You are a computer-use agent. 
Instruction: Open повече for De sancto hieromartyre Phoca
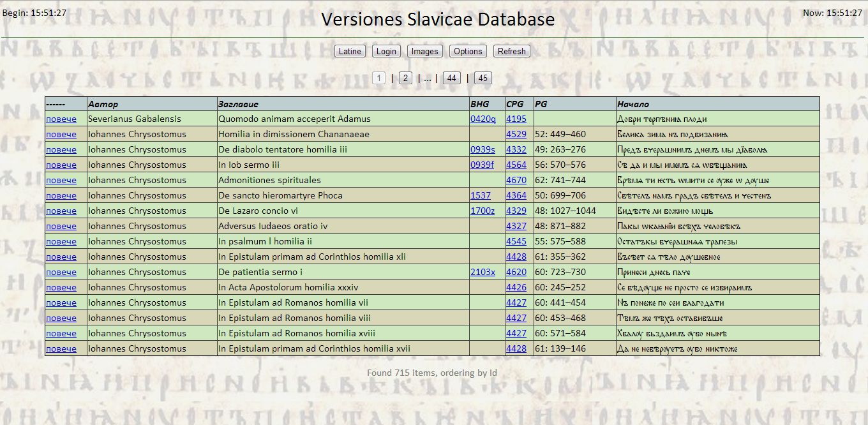(61, 195)
